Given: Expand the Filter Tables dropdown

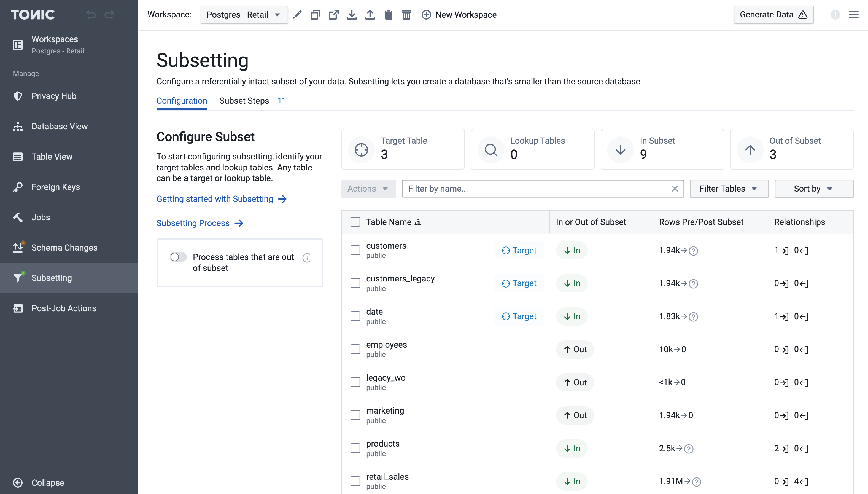Looking at the screenshot, I should [729, 189].
